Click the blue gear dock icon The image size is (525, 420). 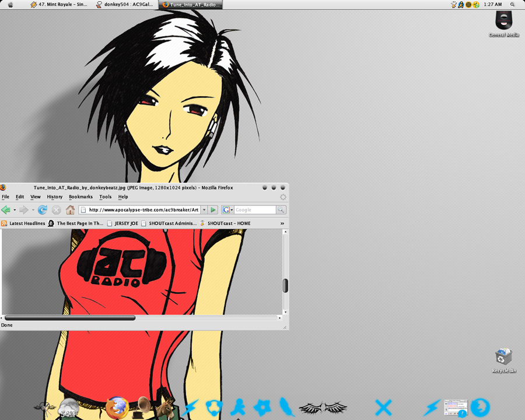point(262,407)
